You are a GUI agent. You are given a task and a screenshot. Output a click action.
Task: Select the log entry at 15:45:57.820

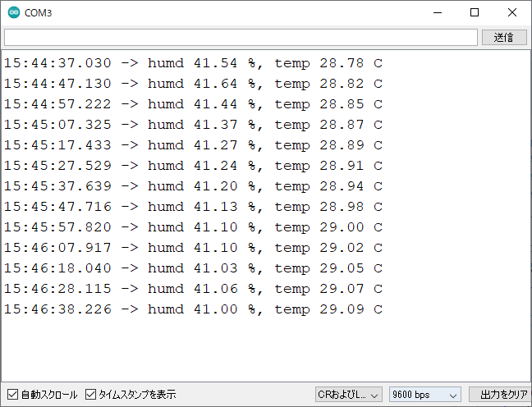pos(193,227)
